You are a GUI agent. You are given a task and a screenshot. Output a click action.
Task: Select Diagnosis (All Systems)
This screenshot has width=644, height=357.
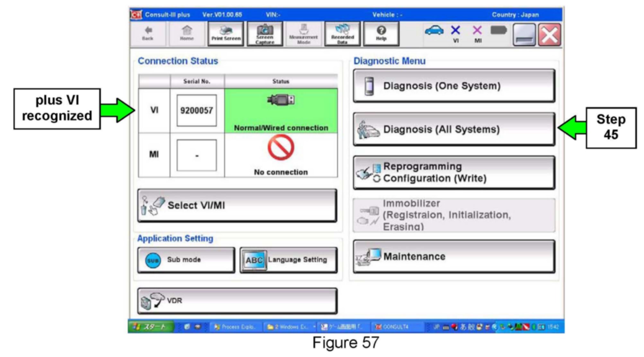454,129
